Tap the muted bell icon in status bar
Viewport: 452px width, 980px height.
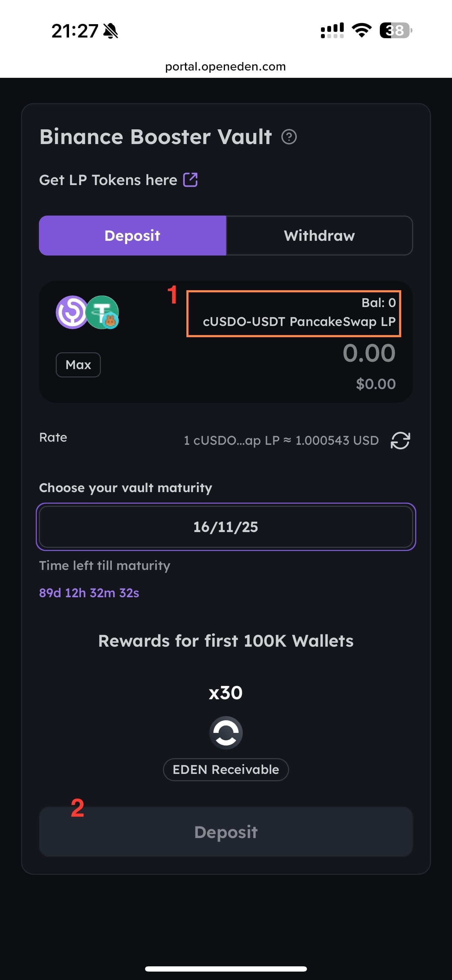[111, 31]
